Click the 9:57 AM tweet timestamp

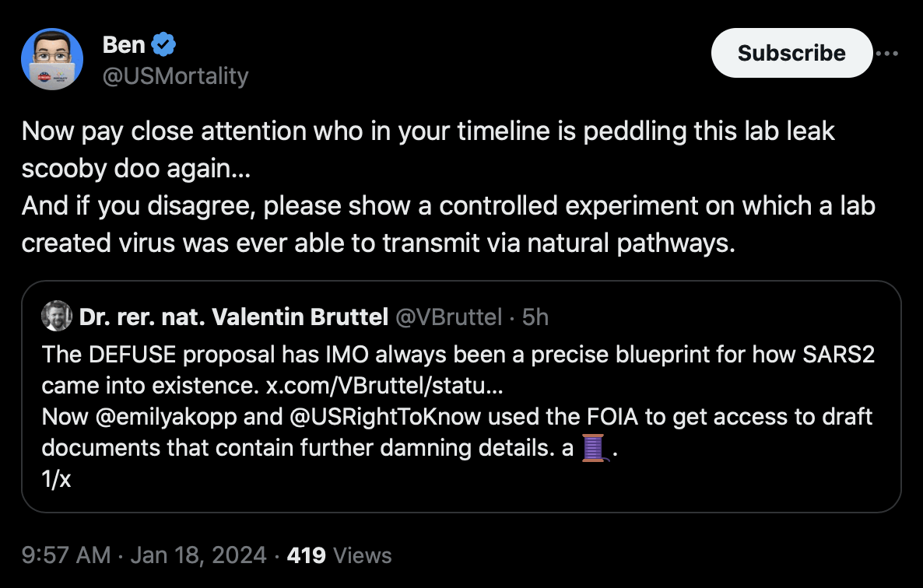click(66, 555)
